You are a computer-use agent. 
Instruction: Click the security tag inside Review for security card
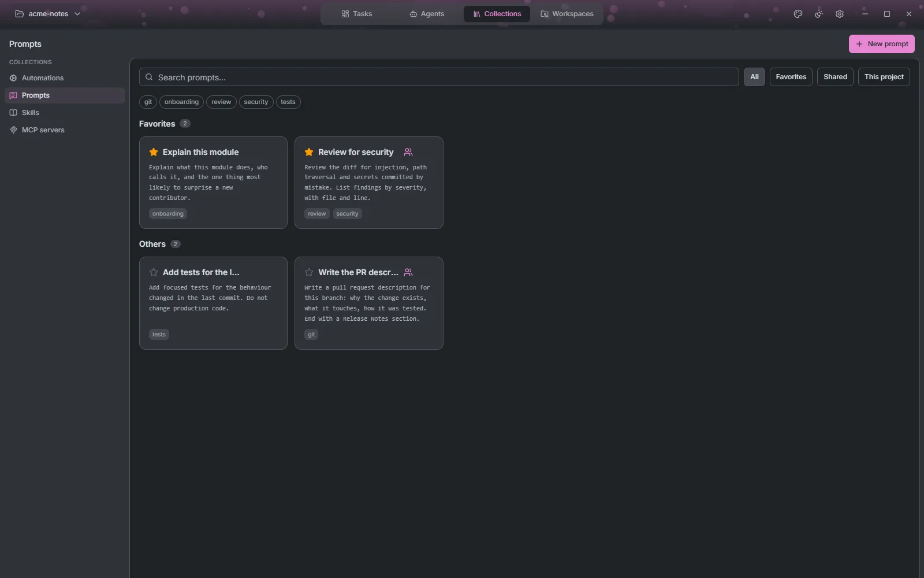tap(347, 214)
